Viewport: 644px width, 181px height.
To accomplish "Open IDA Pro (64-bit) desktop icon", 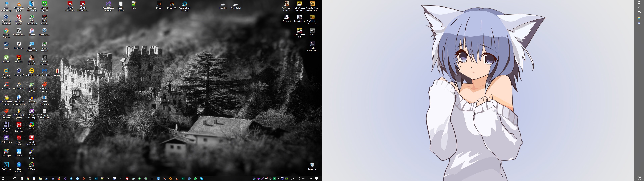I will (x=32, y=60).
